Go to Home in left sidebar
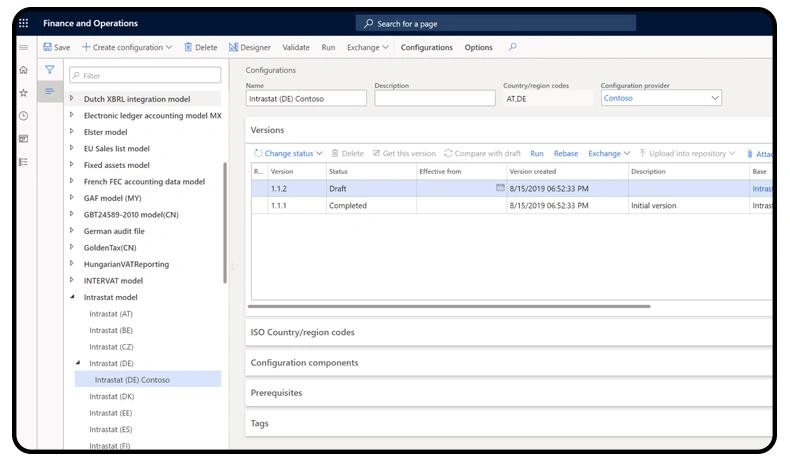The width and height of the screenshot is (790, 461). click(x=24, y=70)
